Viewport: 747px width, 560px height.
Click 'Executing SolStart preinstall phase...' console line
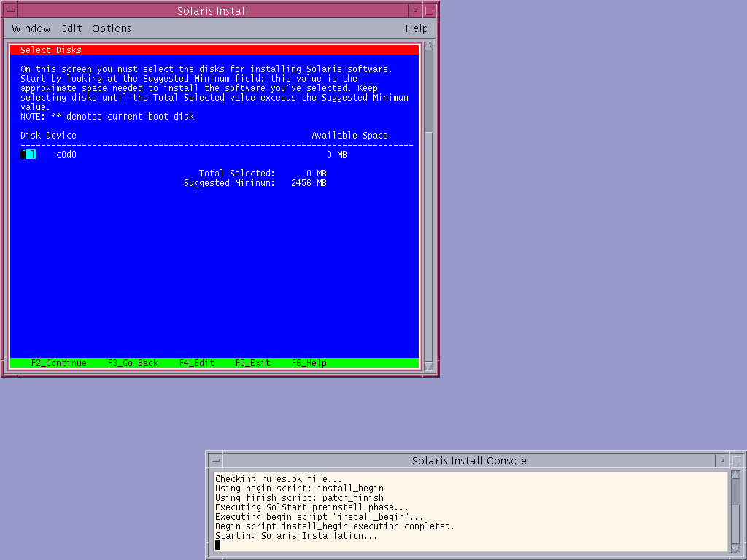tap(311, 507)
